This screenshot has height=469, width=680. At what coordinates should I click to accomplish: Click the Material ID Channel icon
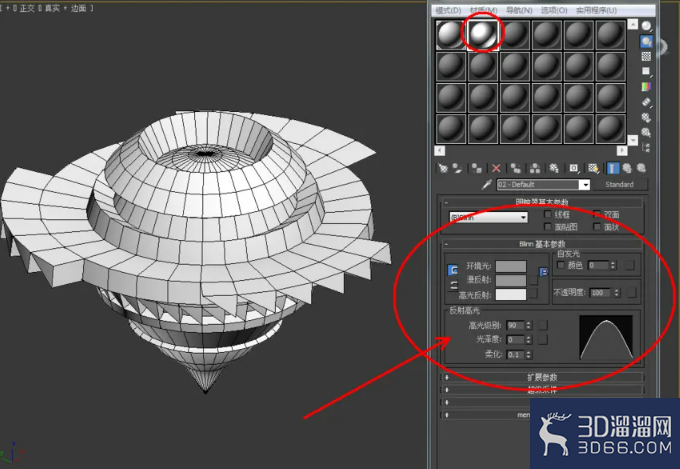coord(574,168)
